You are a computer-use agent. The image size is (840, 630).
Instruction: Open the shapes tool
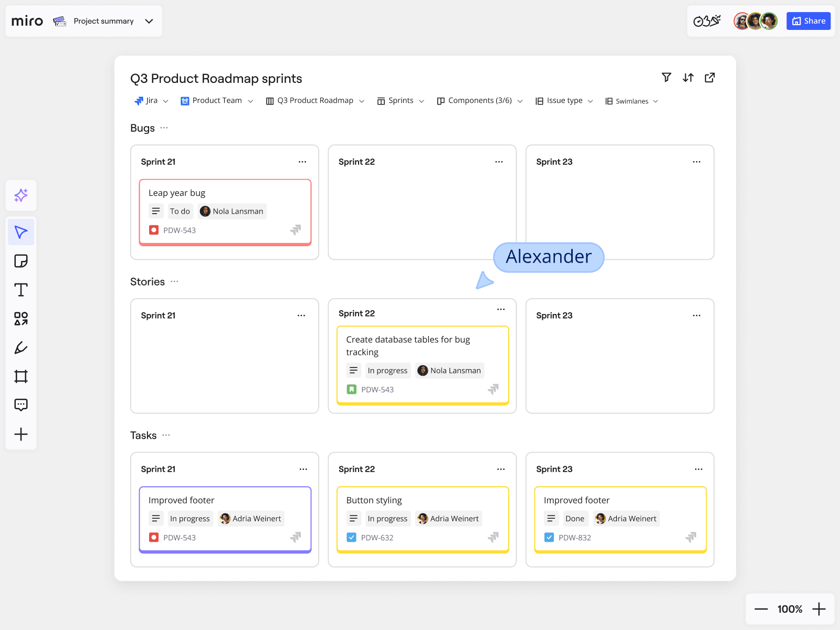[21, 319]
